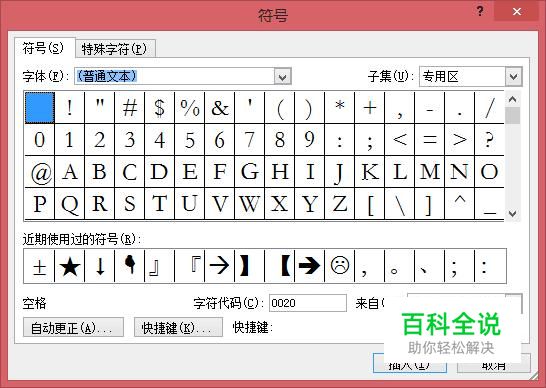Click the symbol grid scrollbar thumb
The image size is (546, 388).
click(512, 115)
